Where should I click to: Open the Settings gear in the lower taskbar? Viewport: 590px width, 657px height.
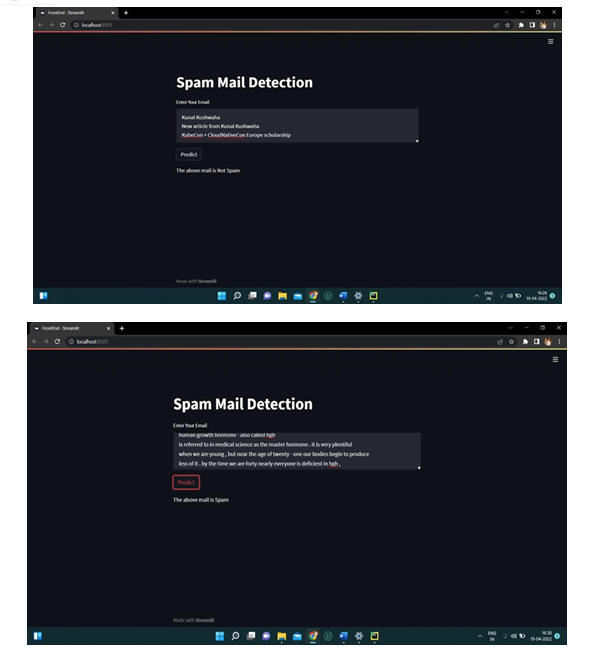click(x=359, y=636)
